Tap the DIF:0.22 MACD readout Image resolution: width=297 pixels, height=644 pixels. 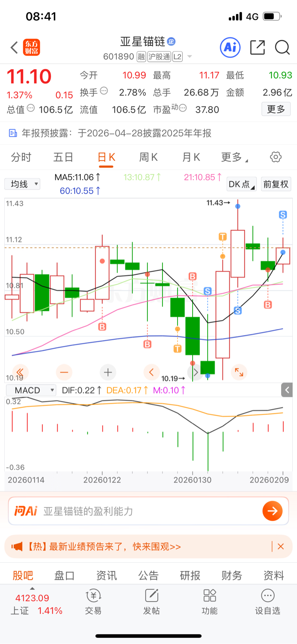click(x=82, y=390)
